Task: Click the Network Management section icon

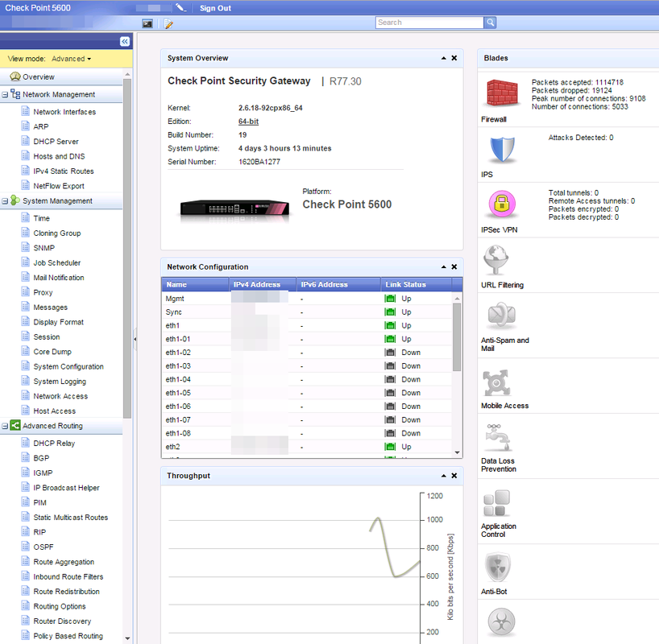Action: tap(15, 93)
